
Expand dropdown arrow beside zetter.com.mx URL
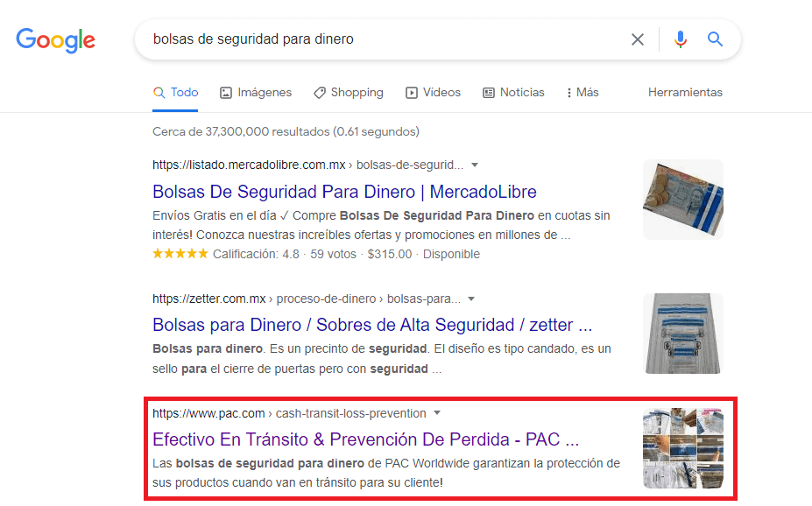click(471, 299)
